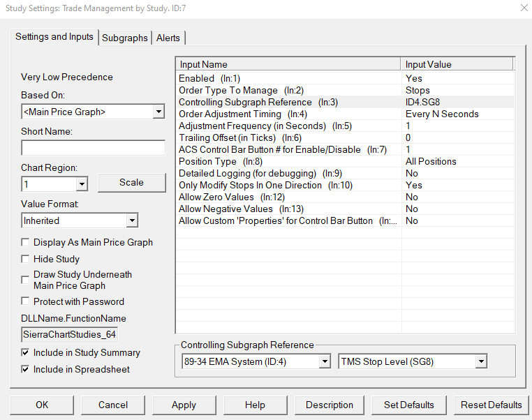Click the Input Name column header
The image size is (532, 420).
(288, 64)
